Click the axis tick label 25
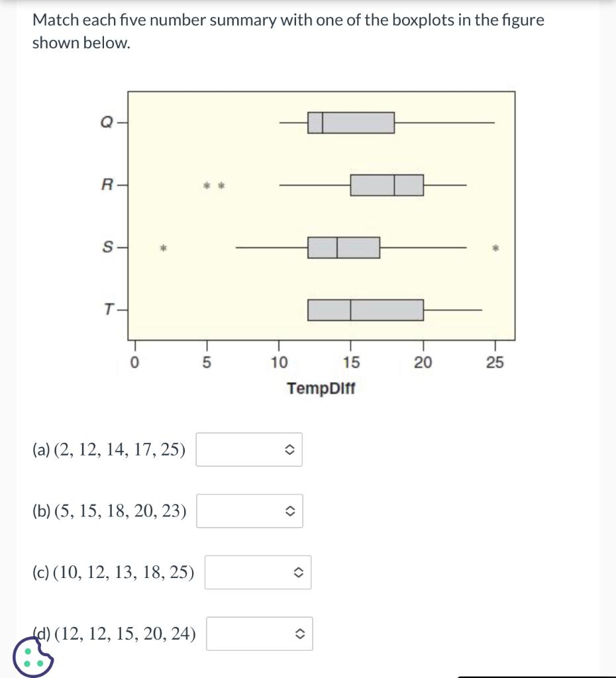Screen dimensions: 616x678 (497, 362)
